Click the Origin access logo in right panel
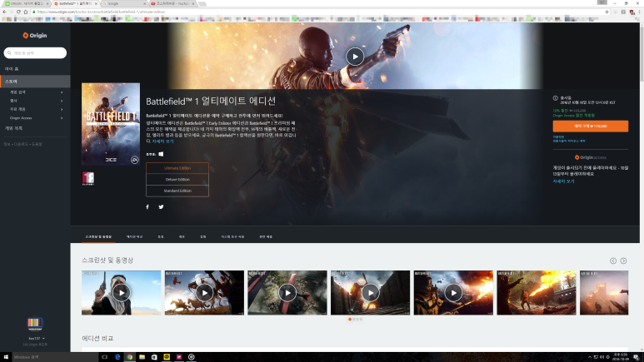The image size is (644, 362). tap(590, 157)
